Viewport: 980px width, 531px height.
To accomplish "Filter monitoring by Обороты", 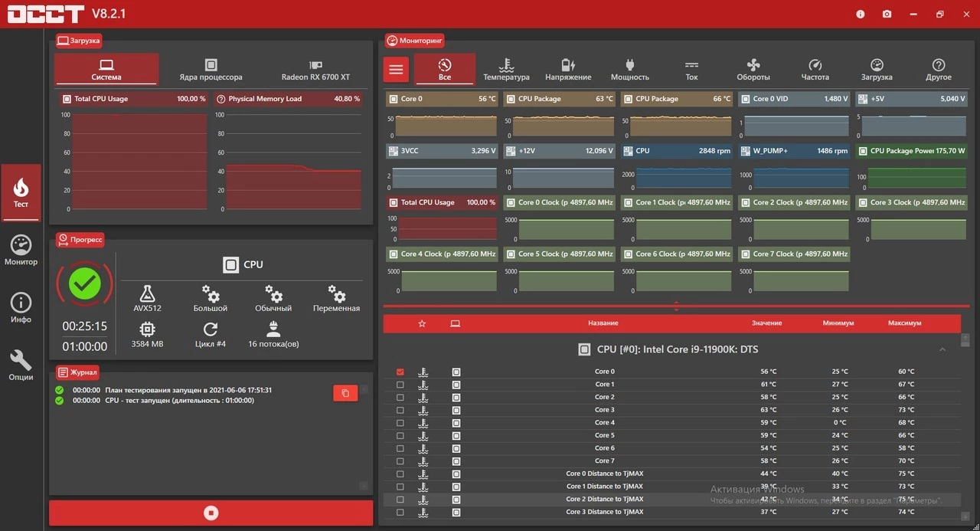I will pyautogui.click(x=753, y=69).
